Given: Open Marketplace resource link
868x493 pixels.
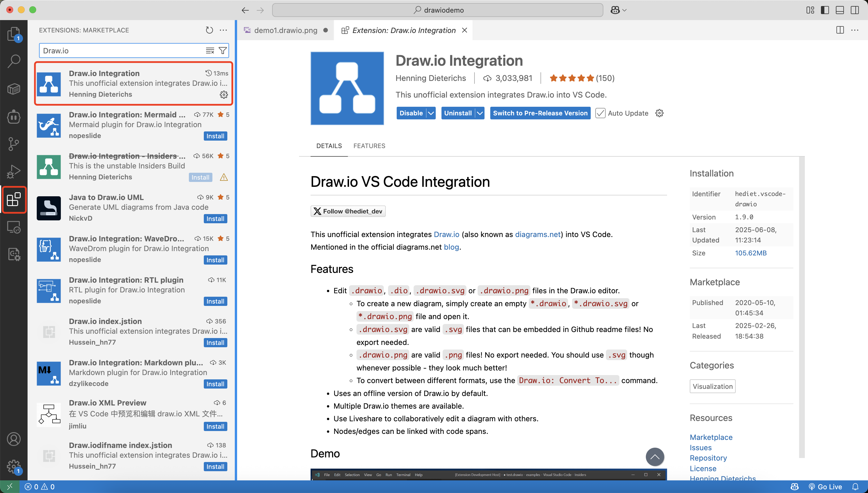Looking at the screenshot, I should coord(711,437).
